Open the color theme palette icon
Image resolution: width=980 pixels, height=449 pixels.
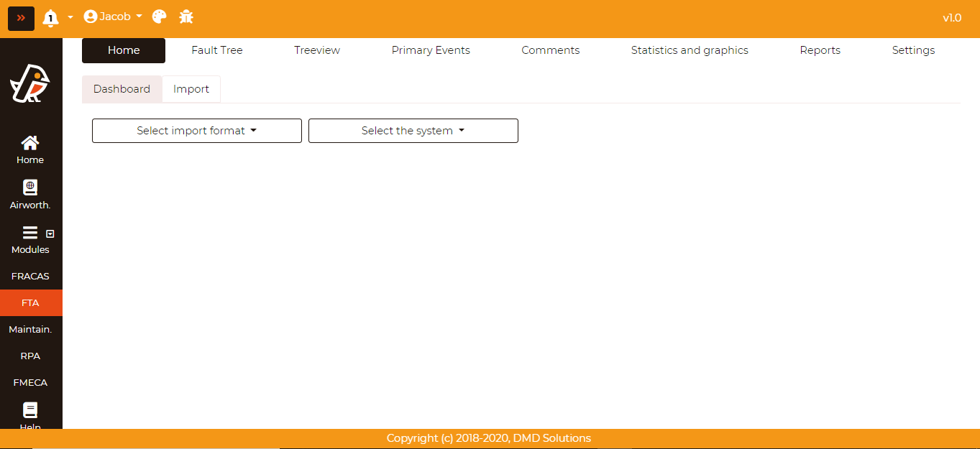click(160, 17)
